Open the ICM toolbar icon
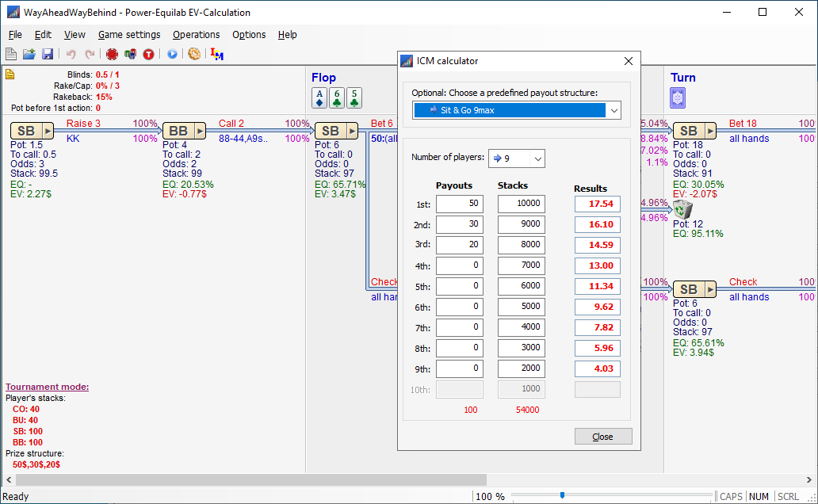Image resolution: width=818 pixels, height=504 pixels. click(x=217, y=54)
